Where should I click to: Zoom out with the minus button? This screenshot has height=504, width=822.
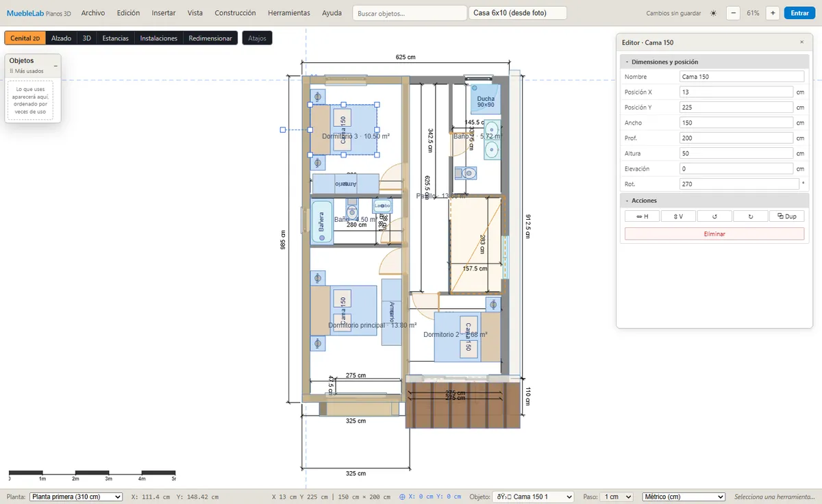pyautogui.click(x=733, y=13)
